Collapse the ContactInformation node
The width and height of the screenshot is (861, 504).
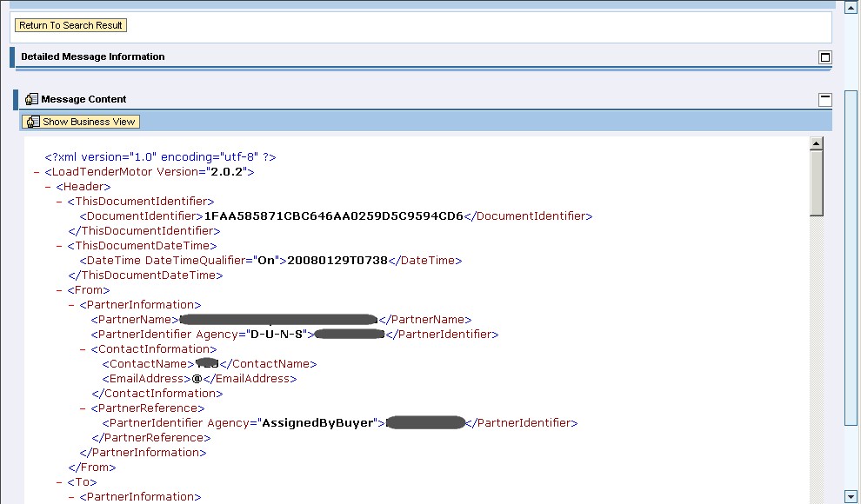(x=83, y=349)
